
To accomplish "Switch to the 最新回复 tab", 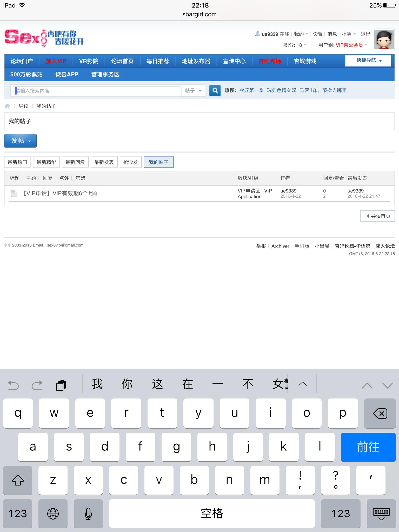I will tap(75, 162).
